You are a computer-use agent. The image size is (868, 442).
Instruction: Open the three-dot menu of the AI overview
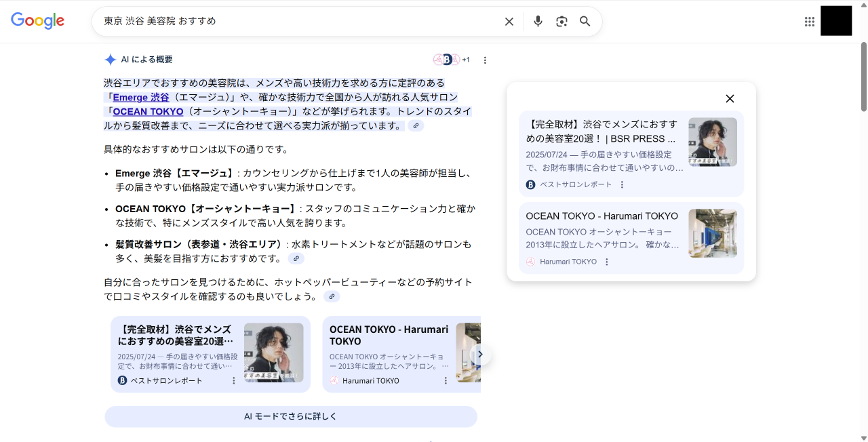(x=485, y=60)
